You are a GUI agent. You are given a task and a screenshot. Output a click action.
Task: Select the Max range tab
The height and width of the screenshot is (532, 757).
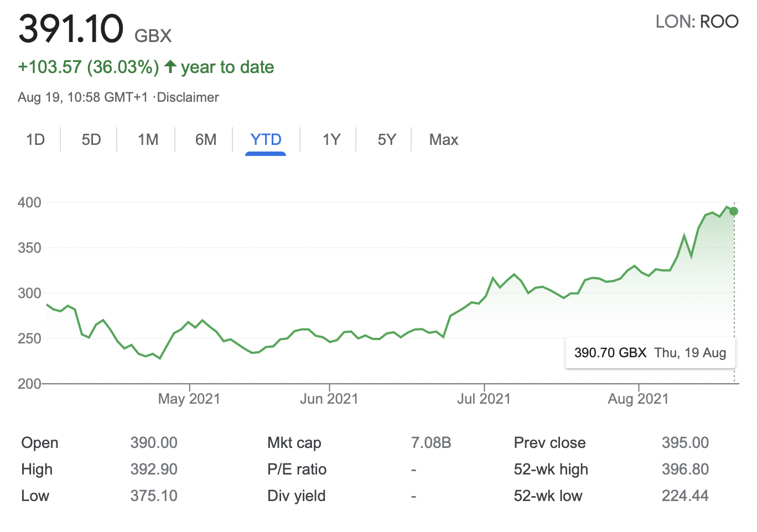[443, 139]
